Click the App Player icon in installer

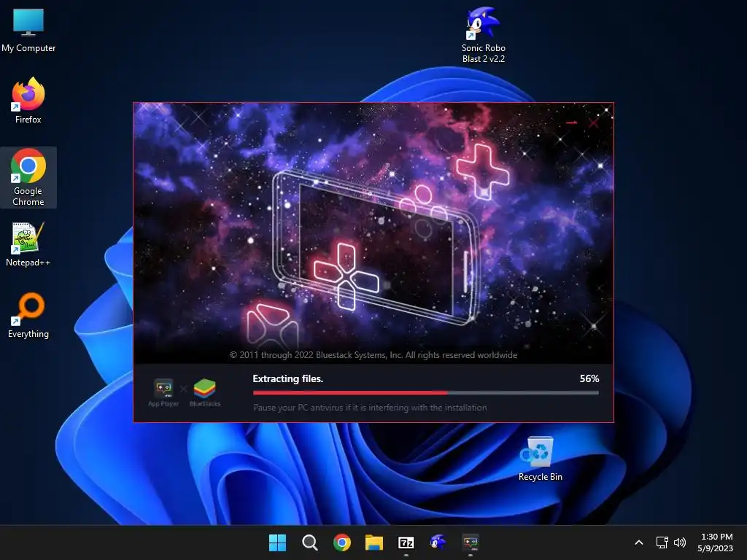pos(163,392)
